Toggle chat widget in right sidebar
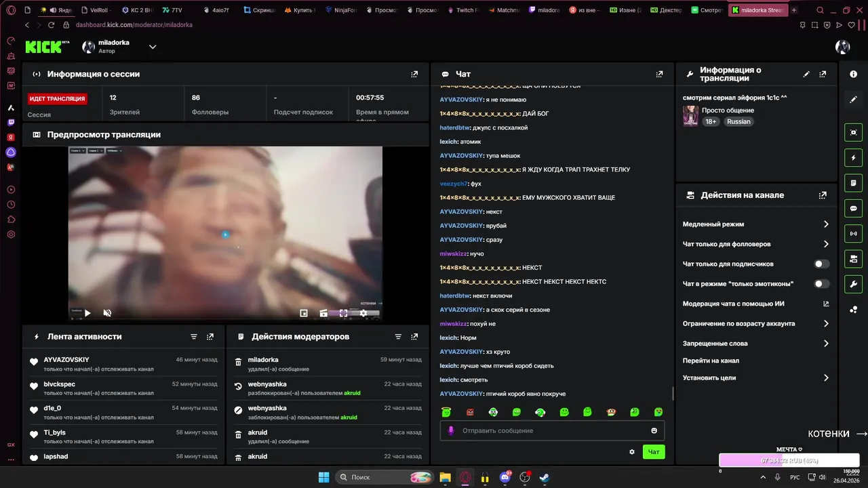Screen dimensions: 868x488 point(854,208)
